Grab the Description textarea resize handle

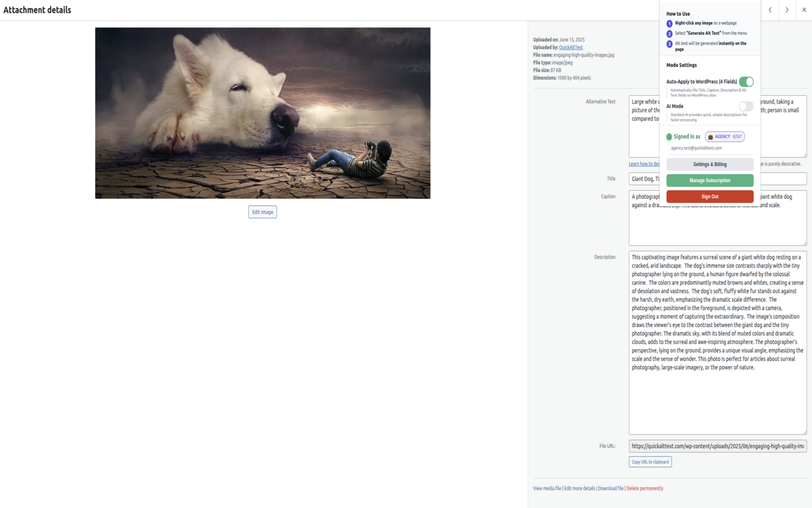point(804,432)
